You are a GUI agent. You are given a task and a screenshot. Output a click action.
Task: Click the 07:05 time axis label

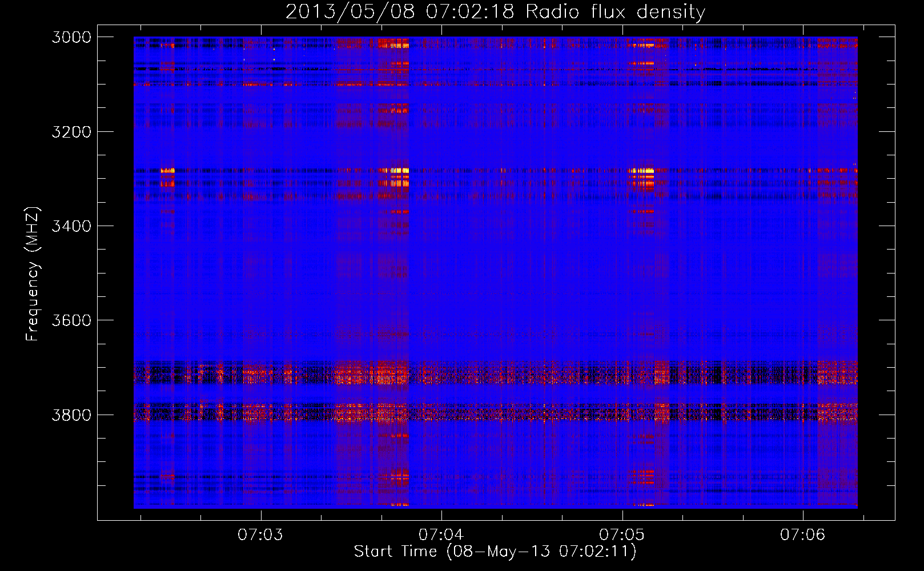tap(622, 534)
